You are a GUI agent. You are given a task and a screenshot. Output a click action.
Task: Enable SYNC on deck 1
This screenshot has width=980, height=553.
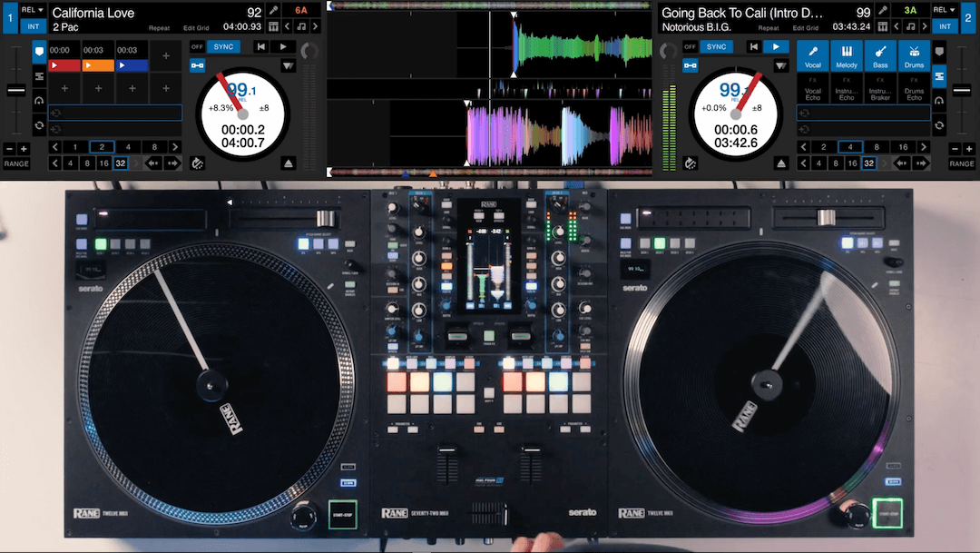pos(223,47)
